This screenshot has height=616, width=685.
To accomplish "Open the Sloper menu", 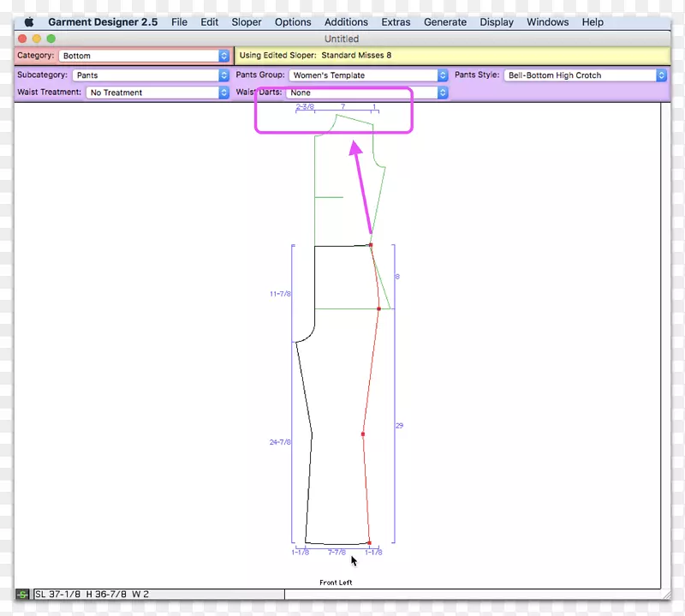I will click(247, 22).
